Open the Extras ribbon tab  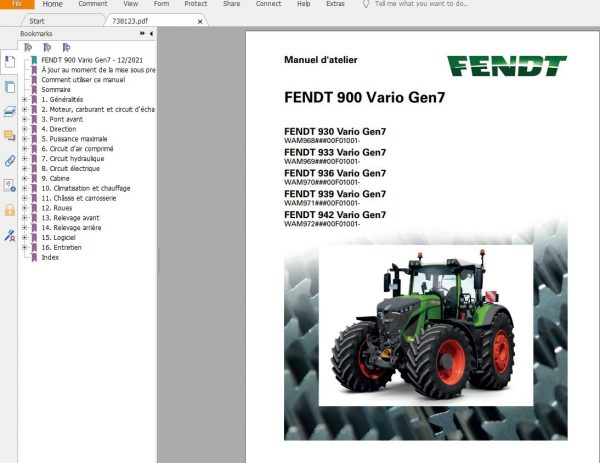(335, 4)
